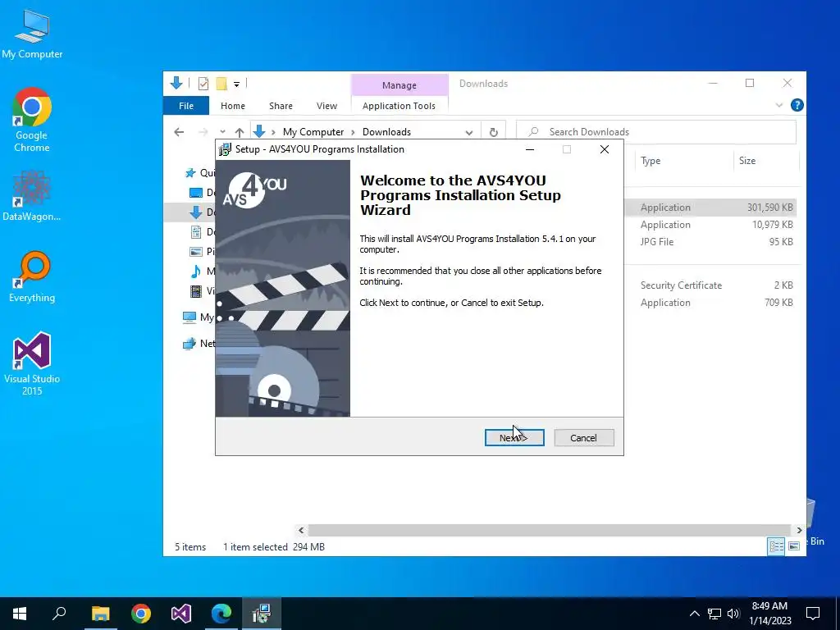Open the notification center icon
The image size is (840, 630).
point(813,614)
